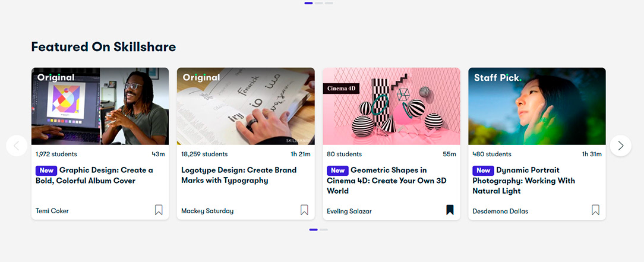View teacher Temi Coker's profile
This screenshot has width=644, height=262.
point(52,211)
